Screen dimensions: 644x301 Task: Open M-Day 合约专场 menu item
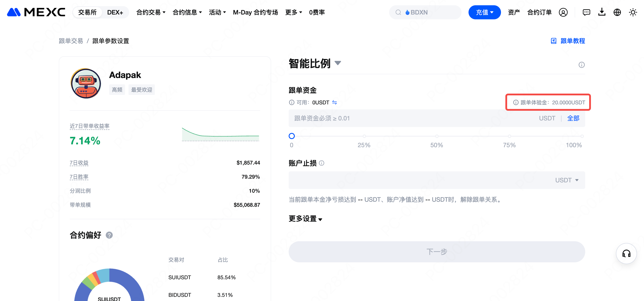click(255, 12)
